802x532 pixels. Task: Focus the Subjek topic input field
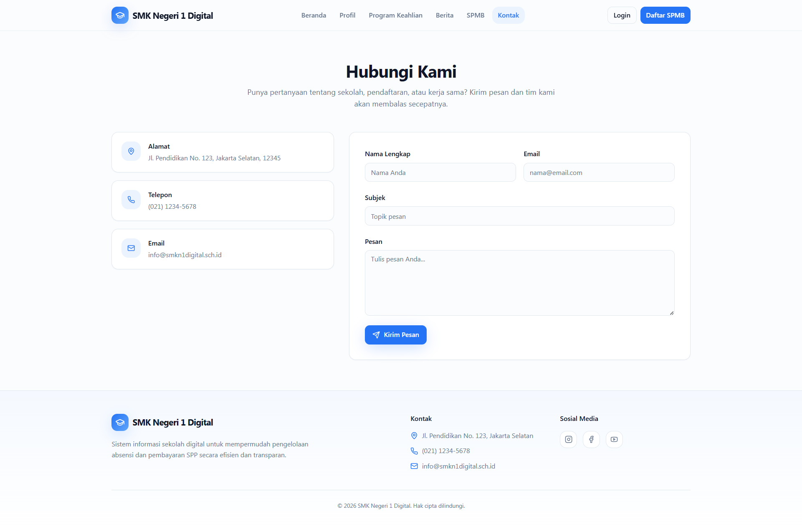point(519,216)
